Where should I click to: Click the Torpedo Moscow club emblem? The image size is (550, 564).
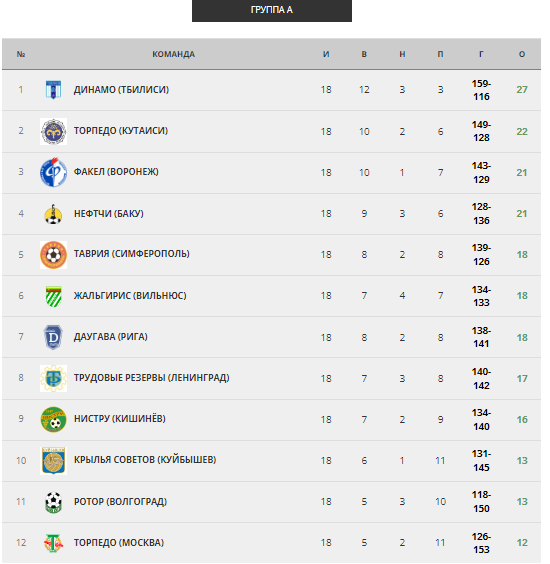pyautogui.click(x=53, y=543)
